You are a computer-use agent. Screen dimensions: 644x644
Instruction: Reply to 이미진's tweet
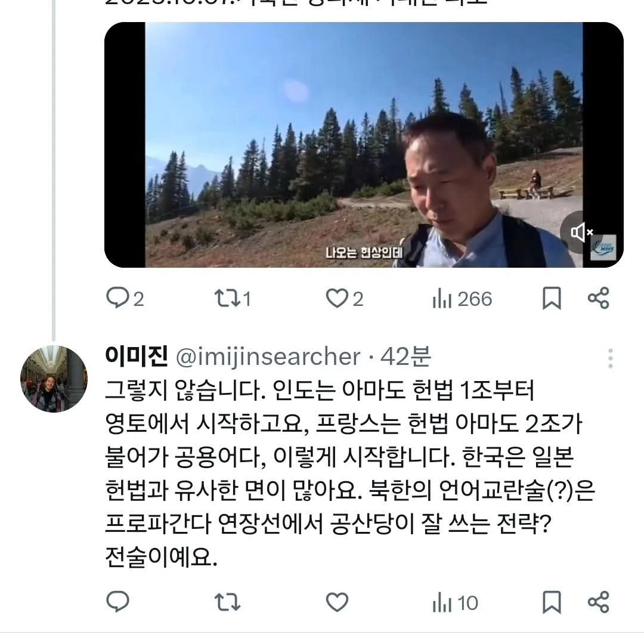(x=117, y=602)
